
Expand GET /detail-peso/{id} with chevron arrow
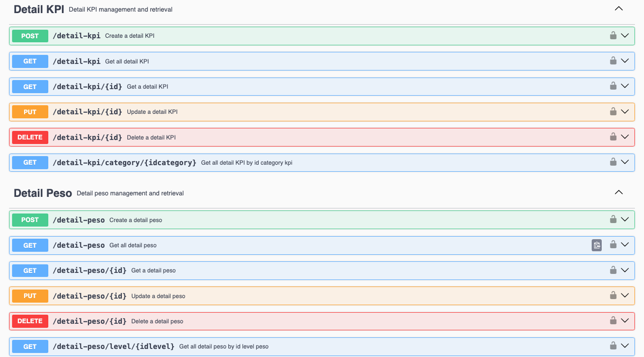(625, 270)
